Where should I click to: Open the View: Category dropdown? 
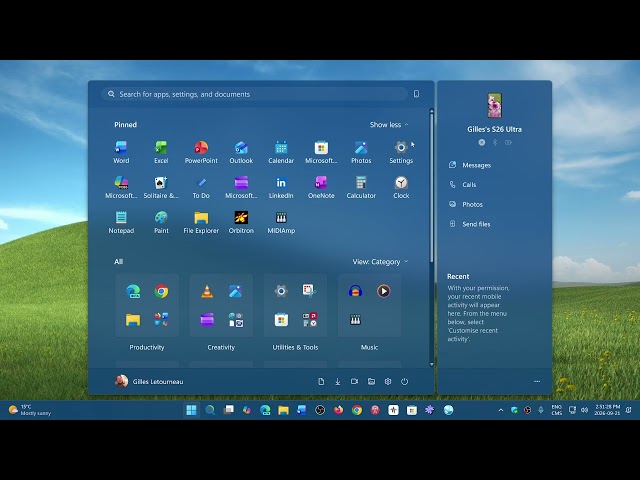(380, 262)
